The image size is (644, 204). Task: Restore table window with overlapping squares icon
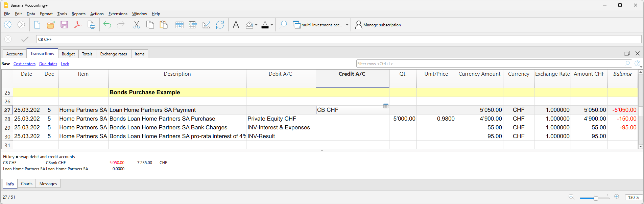point(627,53)
